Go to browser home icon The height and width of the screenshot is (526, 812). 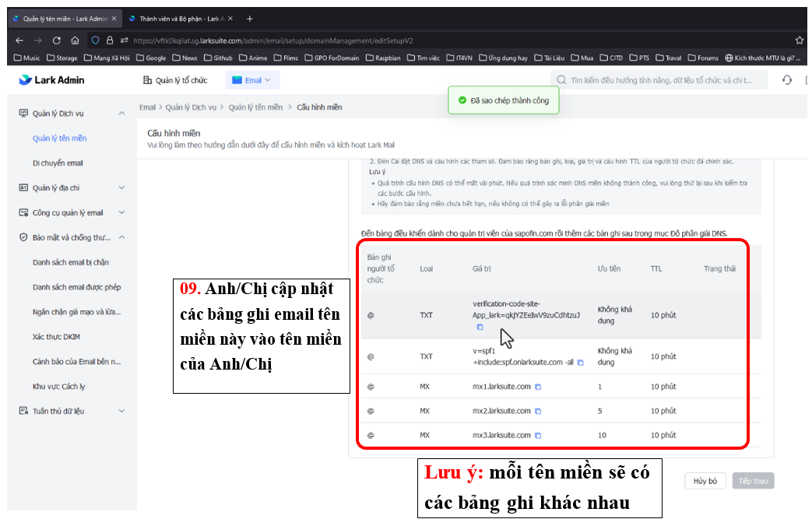(x=75, y=40)
